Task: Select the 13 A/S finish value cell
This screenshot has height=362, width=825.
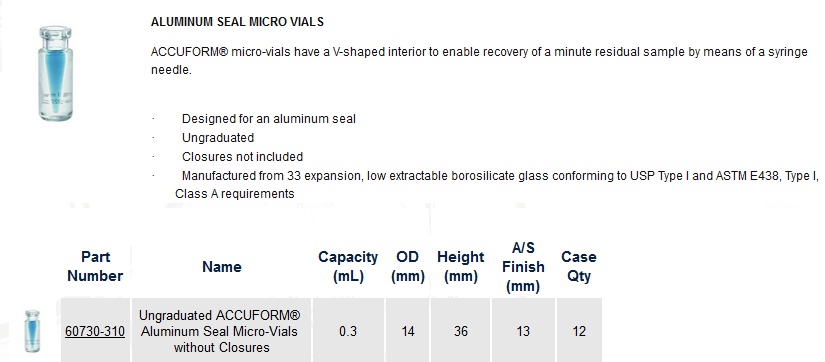Action: tap(523, 331)
